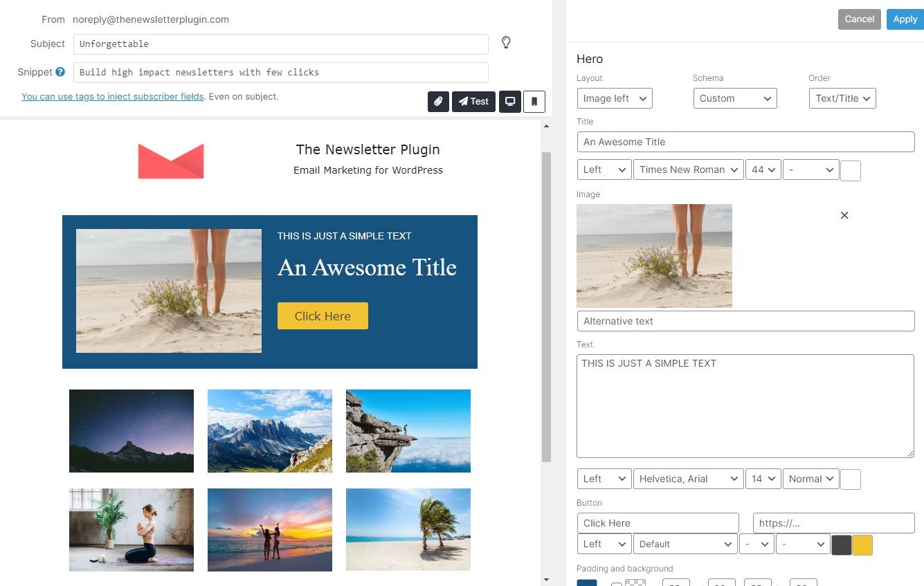
Task: Open the Order dropdown showing Text/Title
Action: point(842,98)
